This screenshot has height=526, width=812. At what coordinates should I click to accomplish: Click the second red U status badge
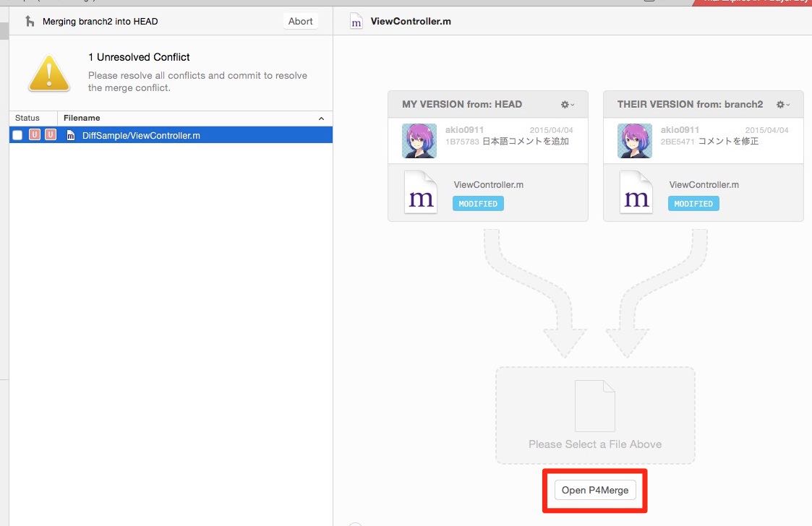50,135
